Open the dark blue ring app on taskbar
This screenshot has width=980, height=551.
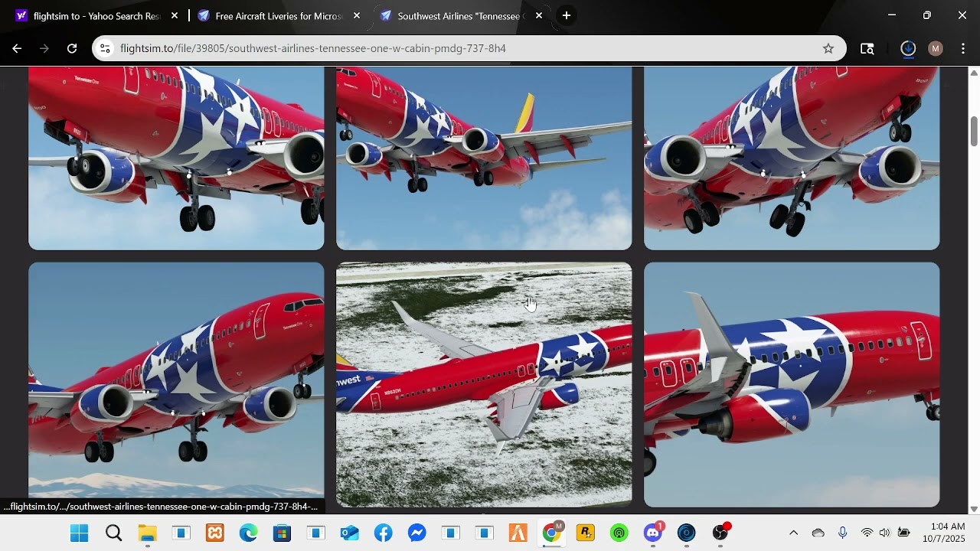coord(687,533)
